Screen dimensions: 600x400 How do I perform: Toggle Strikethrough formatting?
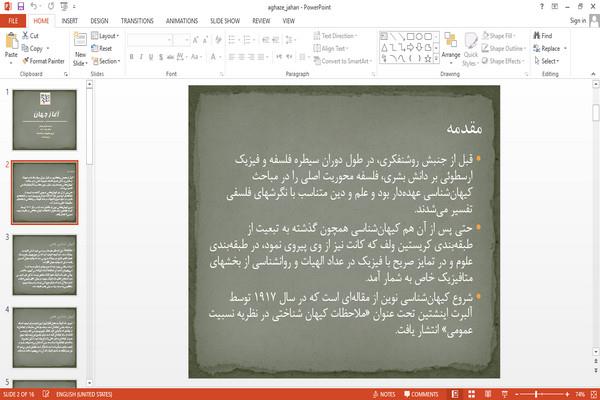(170, 57)
